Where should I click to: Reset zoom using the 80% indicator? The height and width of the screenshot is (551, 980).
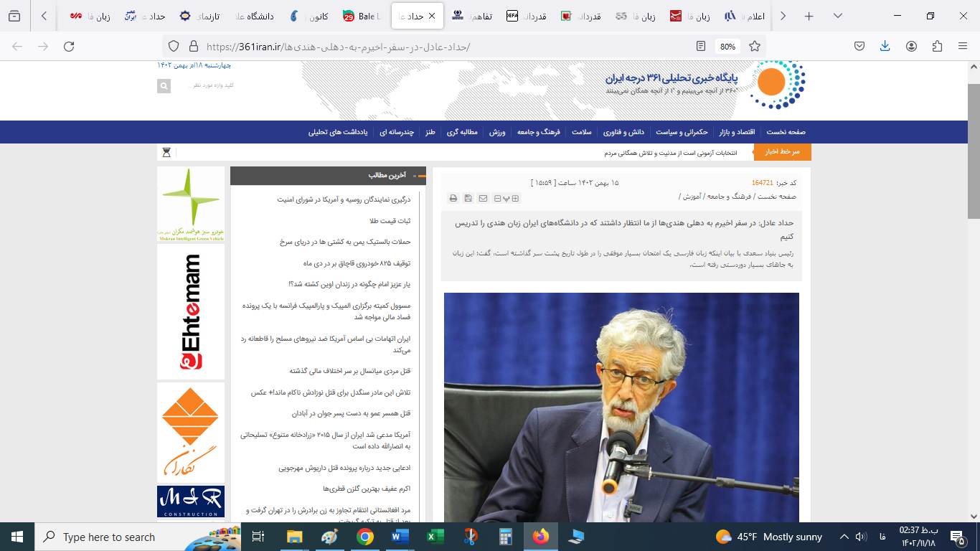pyautogui.click(x=727, y=46)
